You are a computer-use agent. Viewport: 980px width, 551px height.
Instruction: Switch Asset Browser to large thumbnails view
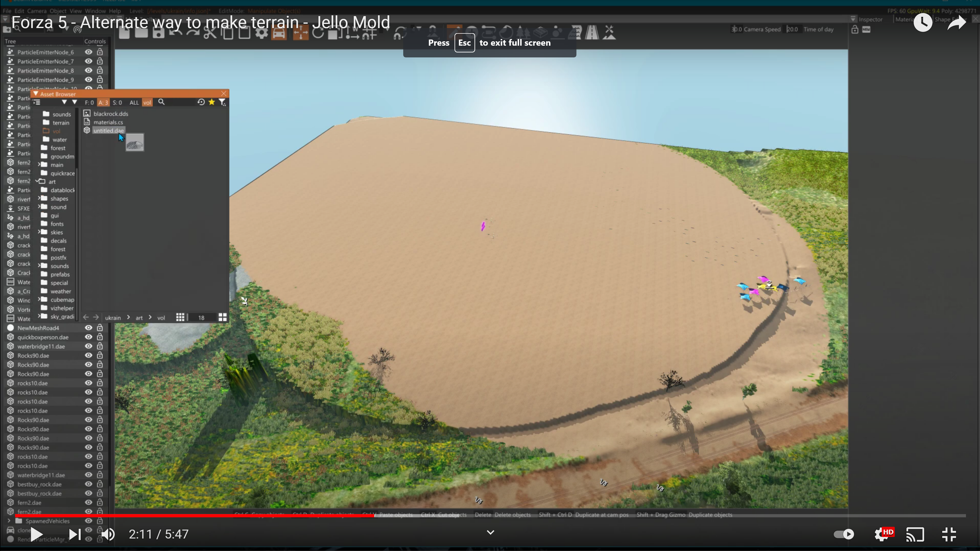coord(223,317)
